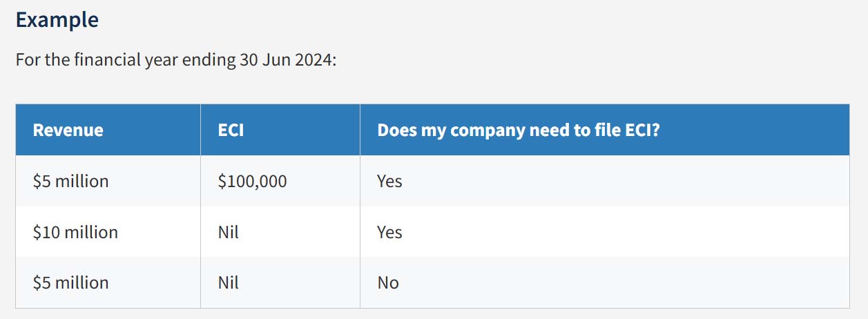
Task: Click the $100,000 ECI cell
Action: pos(252,182)
